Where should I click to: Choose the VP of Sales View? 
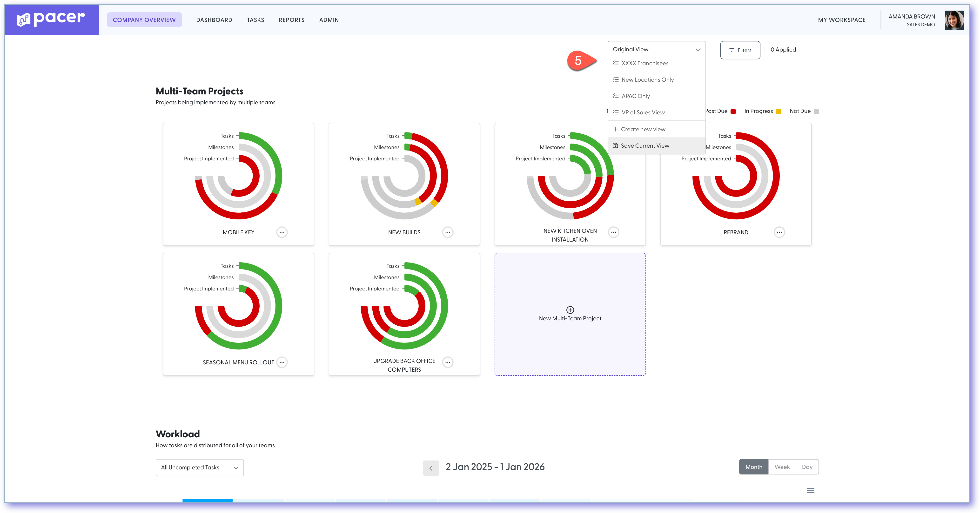(x=657, y=112)
